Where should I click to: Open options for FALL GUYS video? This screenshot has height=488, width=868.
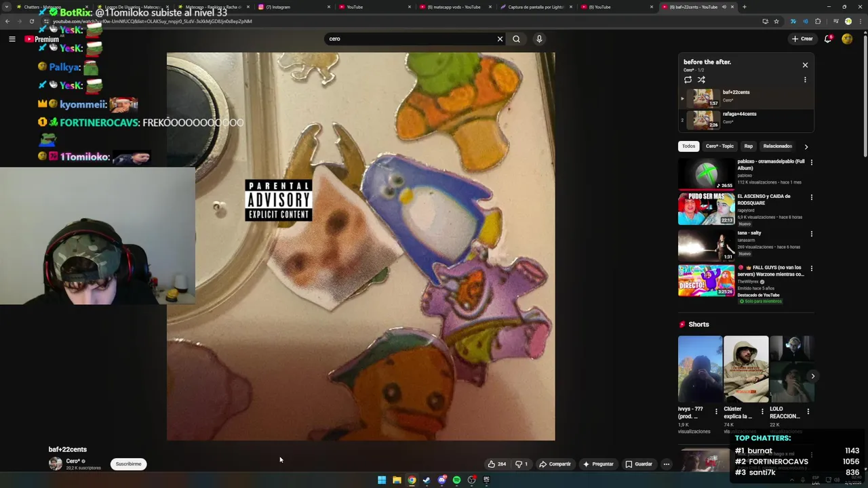(x=811, y=268)
